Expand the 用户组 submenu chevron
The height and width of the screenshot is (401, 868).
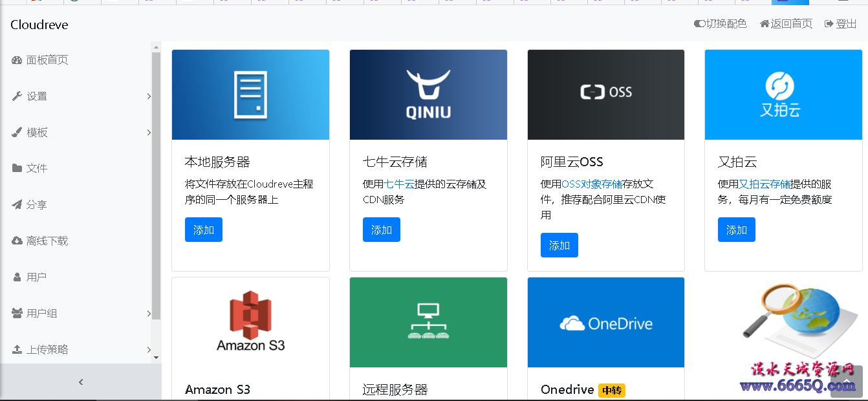(x=149, y=313)
